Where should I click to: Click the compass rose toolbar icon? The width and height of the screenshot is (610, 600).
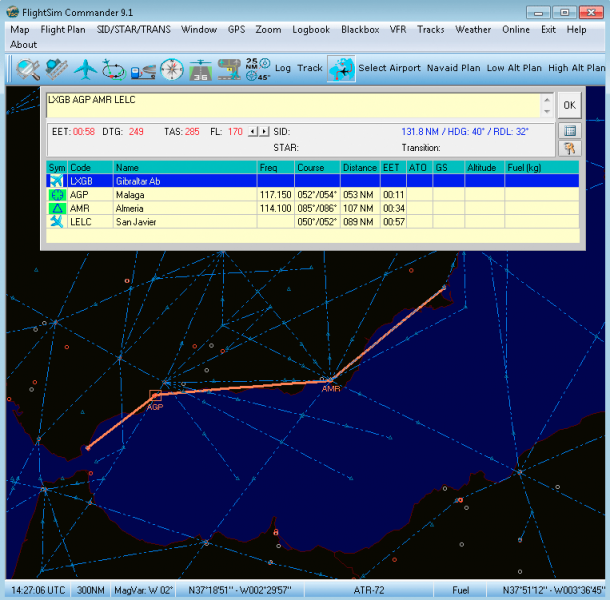point(171,69)
